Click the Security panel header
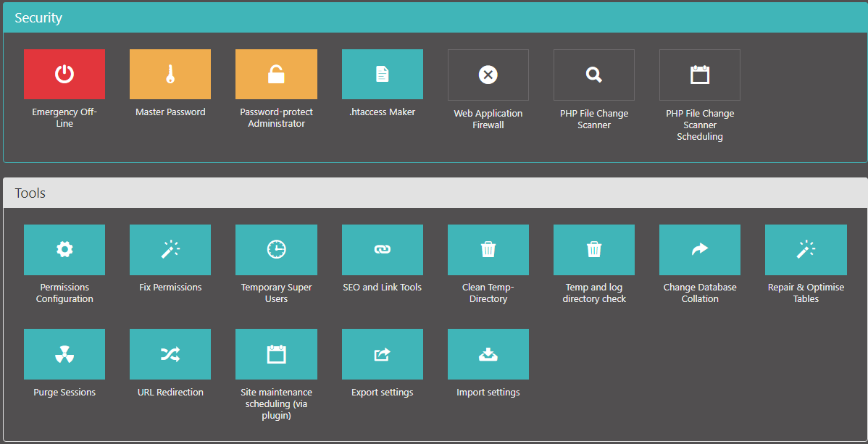 point(435,17)
